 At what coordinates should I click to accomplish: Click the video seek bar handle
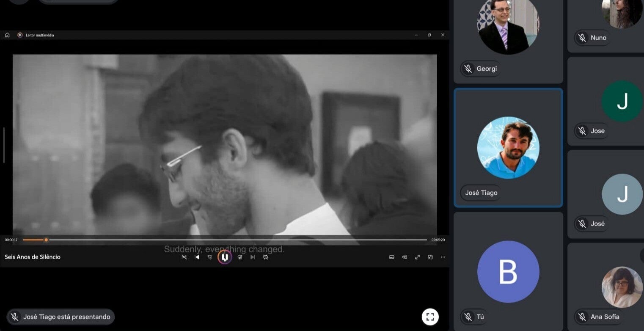click(x=46, y=240)
